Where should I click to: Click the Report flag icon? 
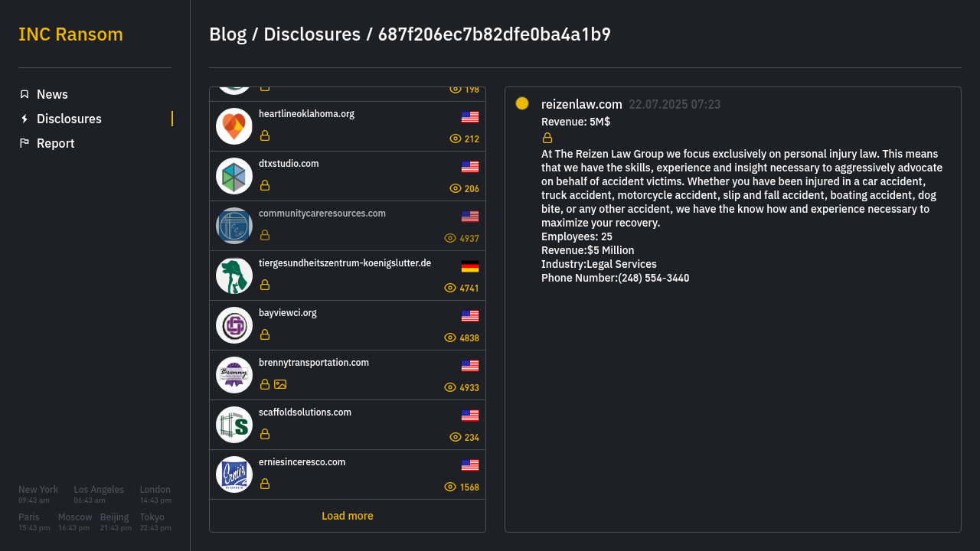coord(24,143)
